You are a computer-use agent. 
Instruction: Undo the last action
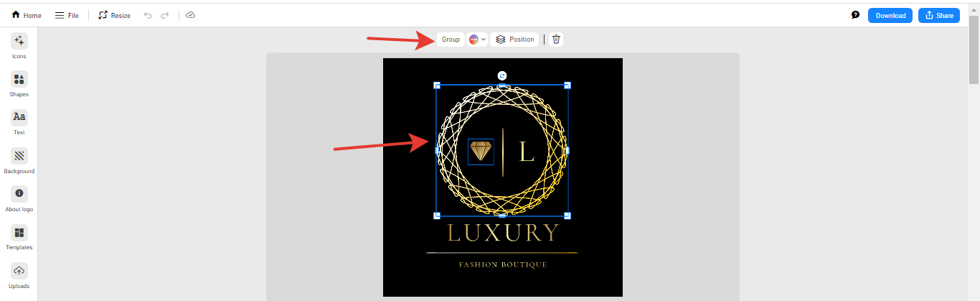pos(148,15)
